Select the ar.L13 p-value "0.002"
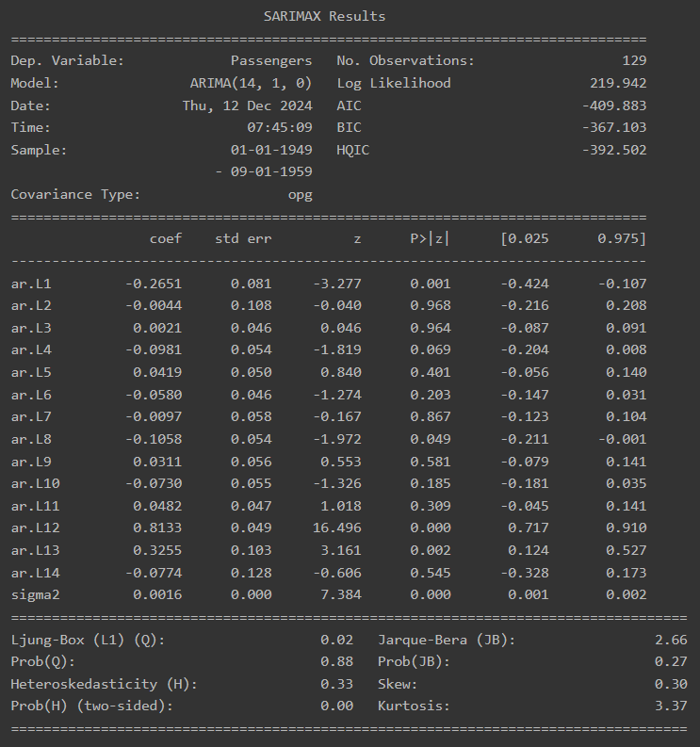Viewport: 700px width, 747px height. click(431, 551)
